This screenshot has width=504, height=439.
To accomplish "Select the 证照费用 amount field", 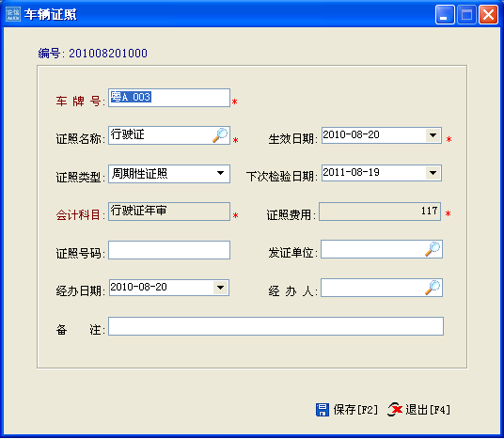I will click(380, 212).
